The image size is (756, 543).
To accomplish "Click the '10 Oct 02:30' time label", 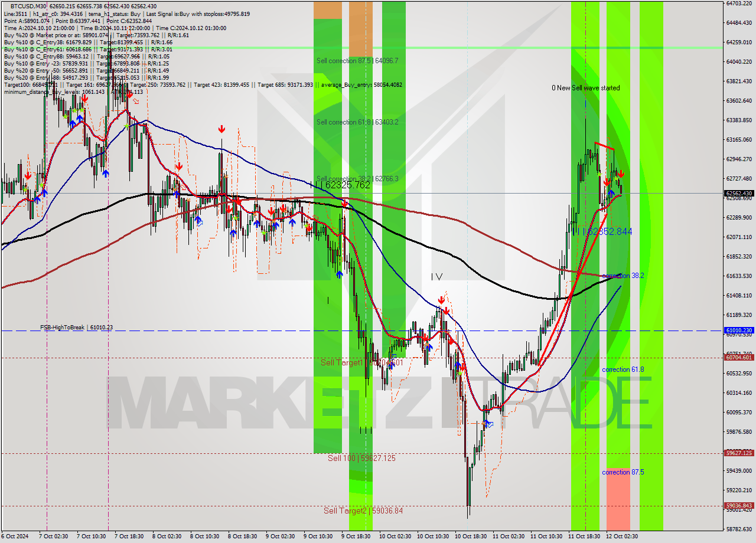I will pos(395,537).
